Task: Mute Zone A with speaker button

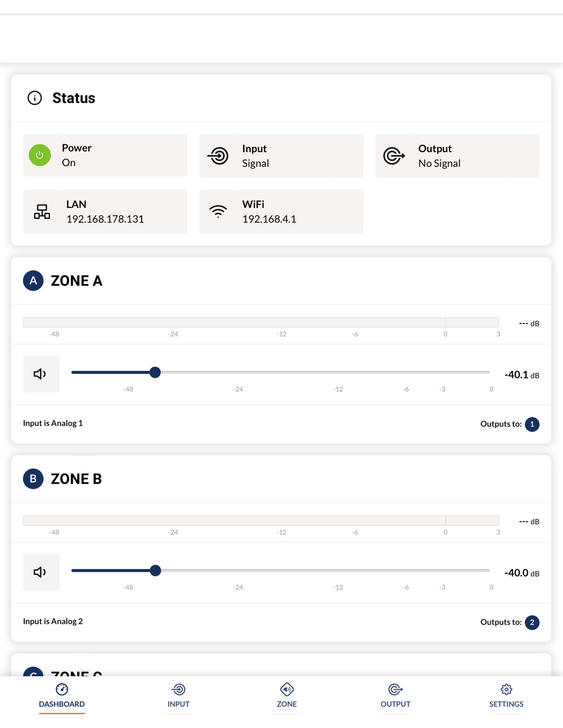Action: coord(41,374)
